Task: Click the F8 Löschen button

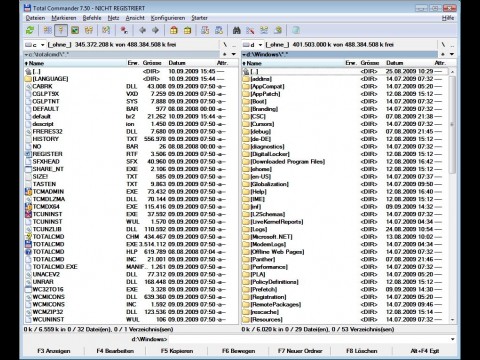Action: click(362, 351)
